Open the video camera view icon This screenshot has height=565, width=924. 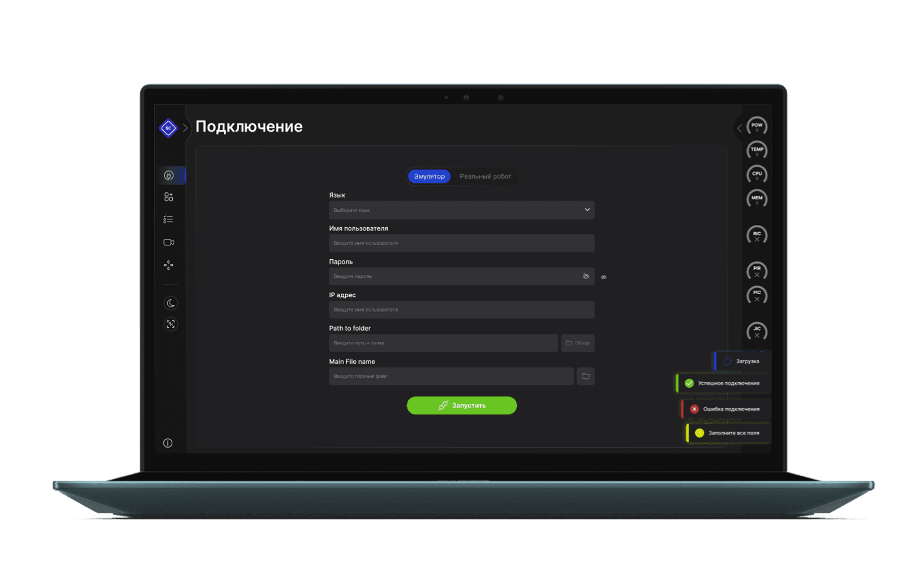click(168, 243)
